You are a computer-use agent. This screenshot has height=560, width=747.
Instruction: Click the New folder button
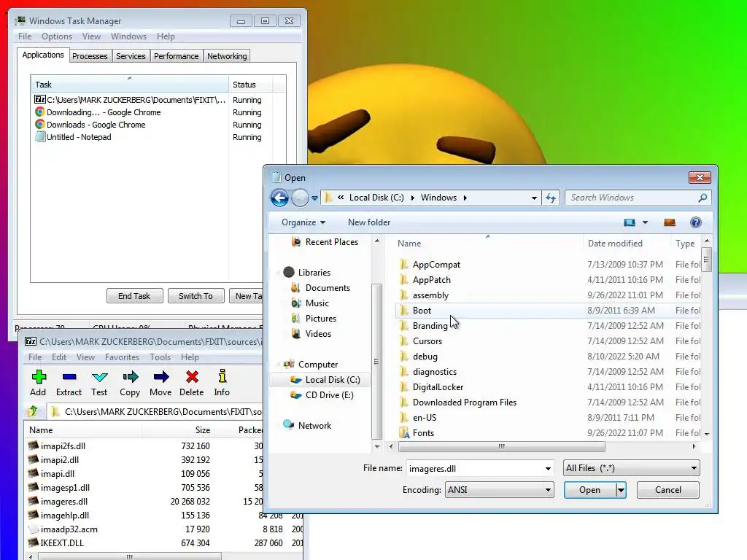(x=368, y=222)
